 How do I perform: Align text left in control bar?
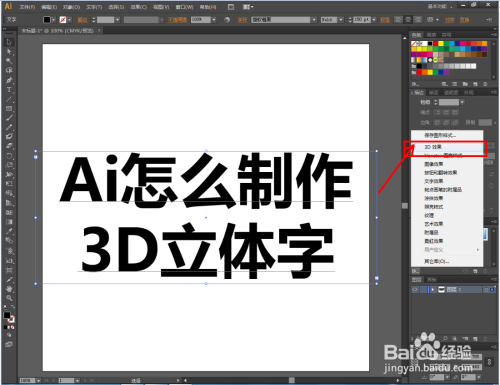pos(398,20)
